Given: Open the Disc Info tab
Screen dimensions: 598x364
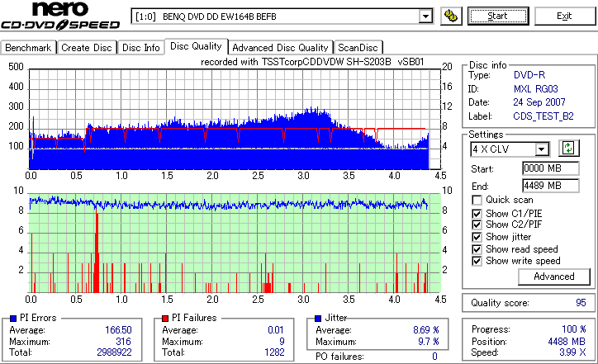Looking at the screenshot, I should [140, 48].
